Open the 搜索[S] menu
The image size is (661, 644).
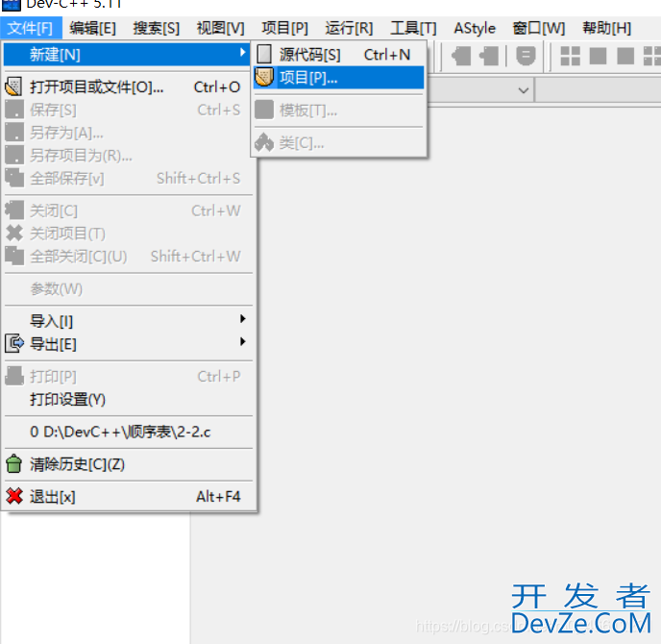(157, 28)
